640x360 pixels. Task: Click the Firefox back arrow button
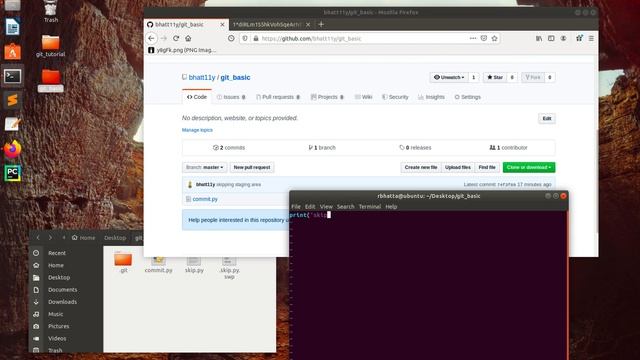pyautogui.click(x=151, y=38)
